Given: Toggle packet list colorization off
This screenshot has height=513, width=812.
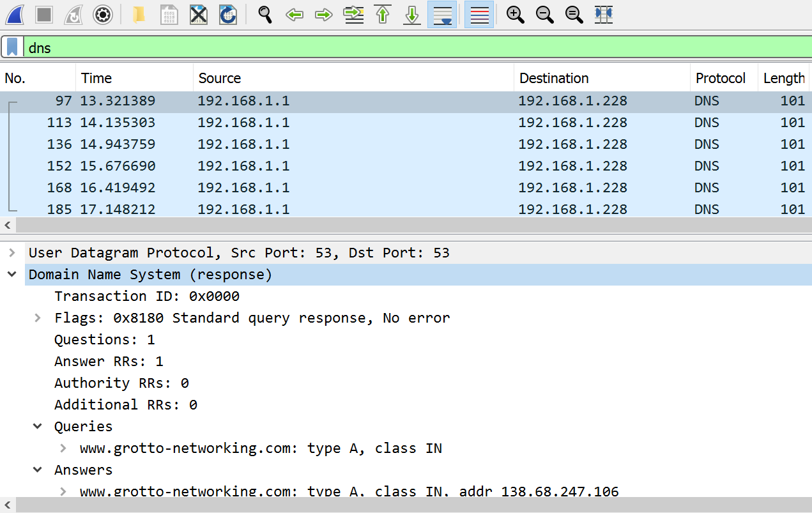Looking at the screenshot, I should coord(479,14).
